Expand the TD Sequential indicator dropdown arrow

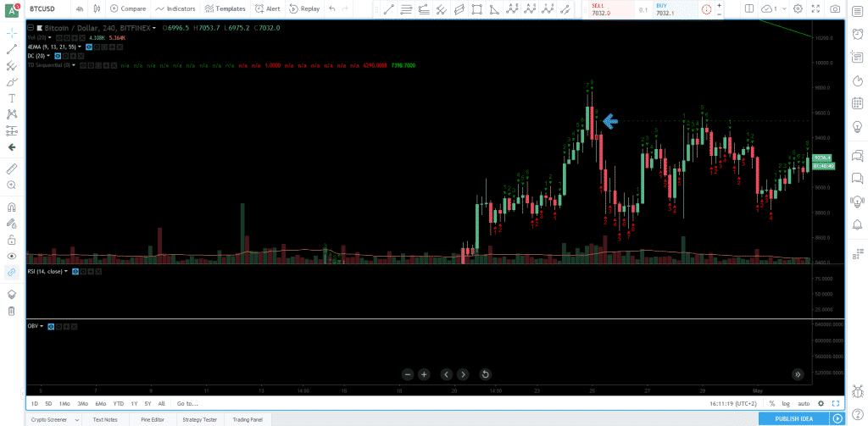[x=75, y=65]
